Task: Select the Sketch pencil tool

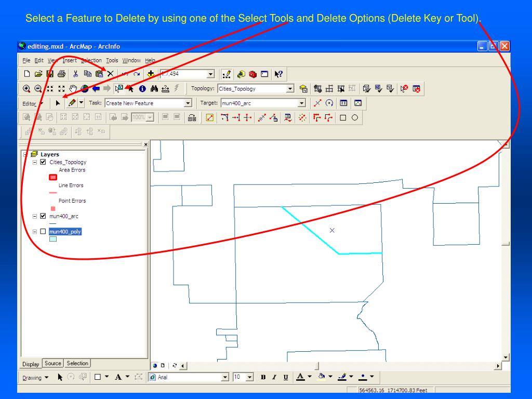Action: coord(72,103)
